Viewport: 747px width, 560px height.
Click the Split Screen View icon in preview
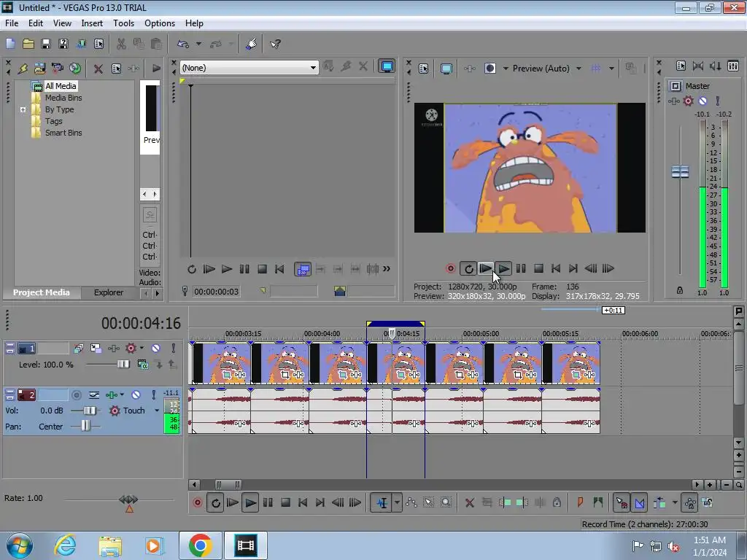coord(489,69)
